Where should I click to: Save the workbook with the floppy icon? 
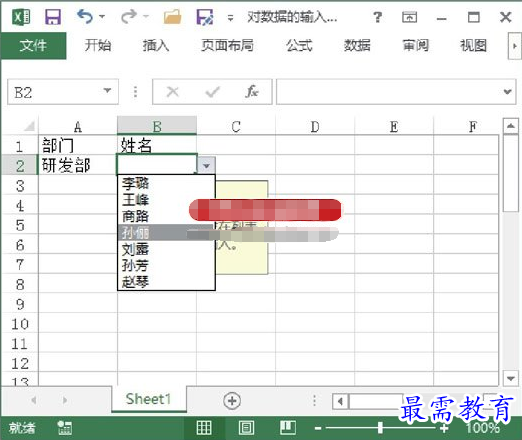tap(53, 17)
